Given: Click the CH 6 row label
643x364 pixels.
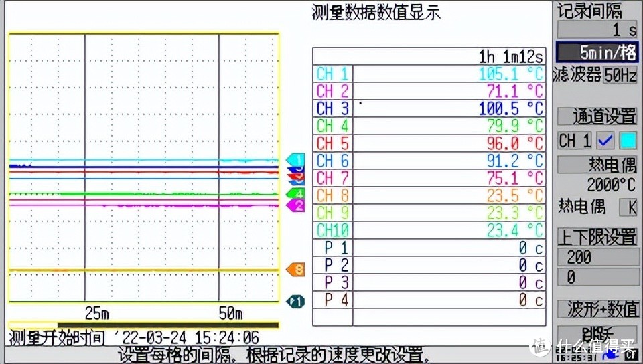Looking at the screenshot, I should [333, 161].
